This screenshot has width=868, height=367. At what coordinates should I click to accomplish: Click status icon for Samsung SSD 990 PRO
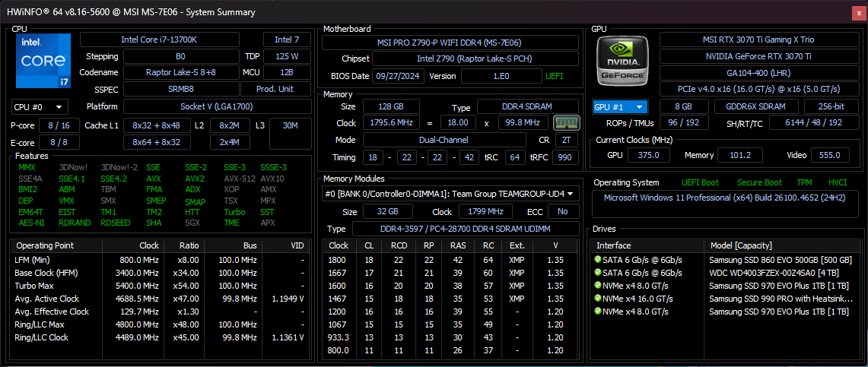(x=598, y=299)
